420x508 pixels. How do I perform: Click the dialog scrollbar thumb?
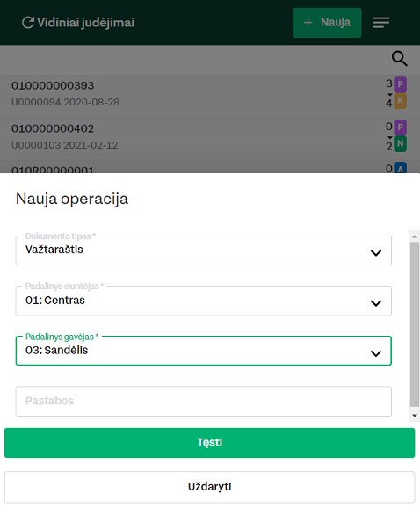[415, 324]
